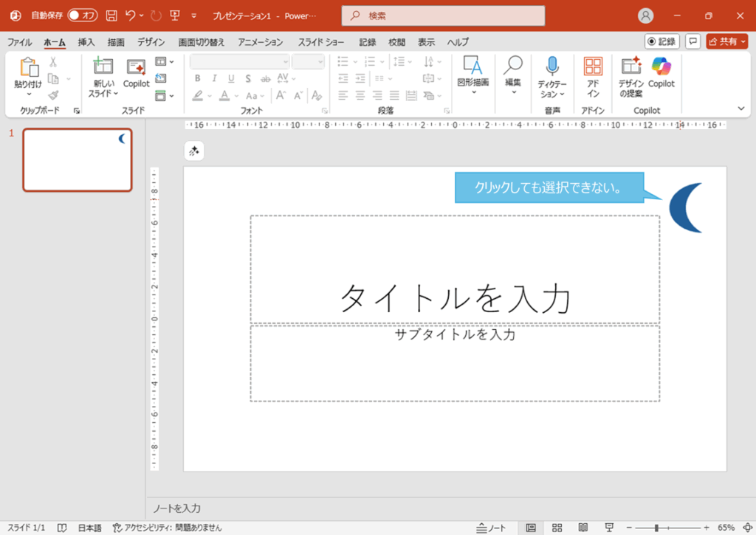Image resolution: width=756 pixels, height=535 pixels.
Task: Click the 共有 share button
Action: tap(726, 41)
